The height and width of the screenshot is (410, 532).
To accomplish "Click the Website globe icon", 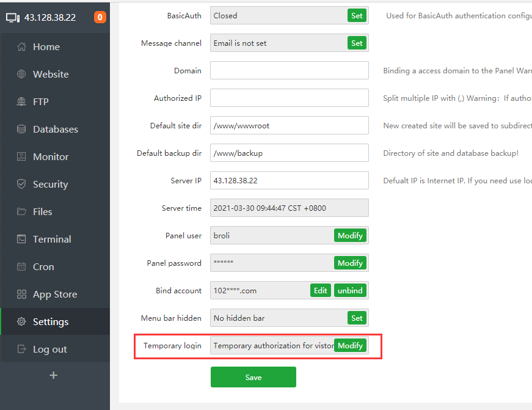I will point(21,75).
